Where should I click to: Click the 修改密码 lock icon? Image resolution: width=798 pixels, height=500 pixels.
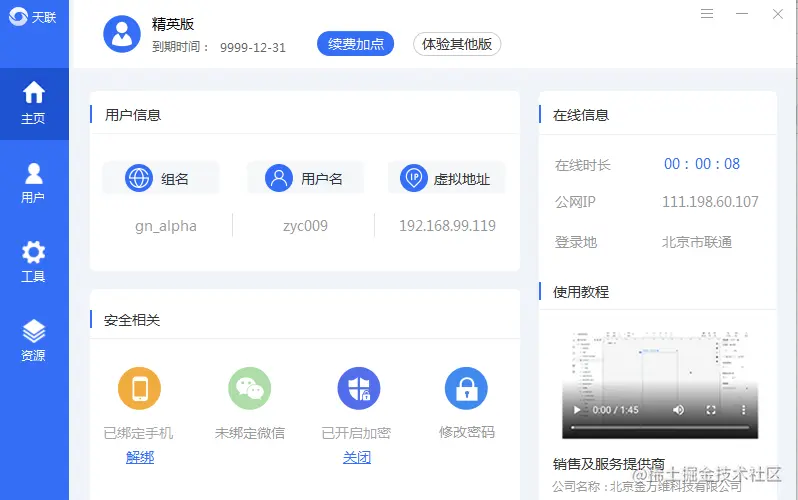click(466, 388)
